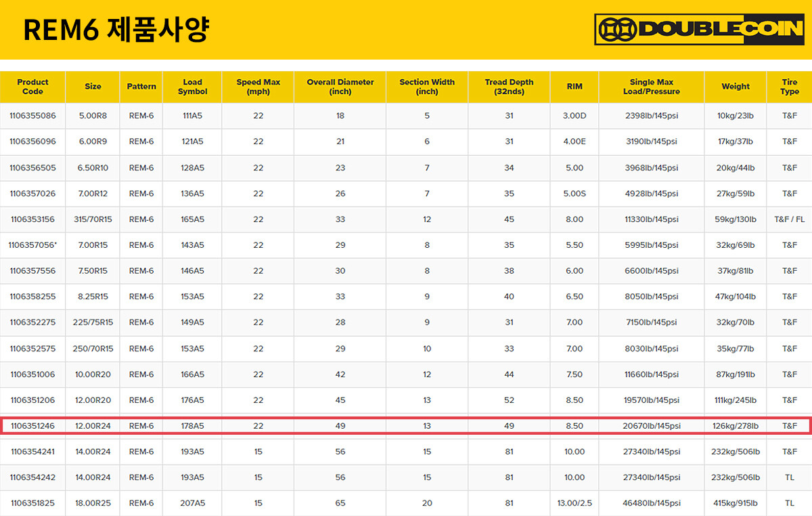The image size is (812, 516).
Task: Select the Overall Diameter column header
Action: [x=340, y=87]
